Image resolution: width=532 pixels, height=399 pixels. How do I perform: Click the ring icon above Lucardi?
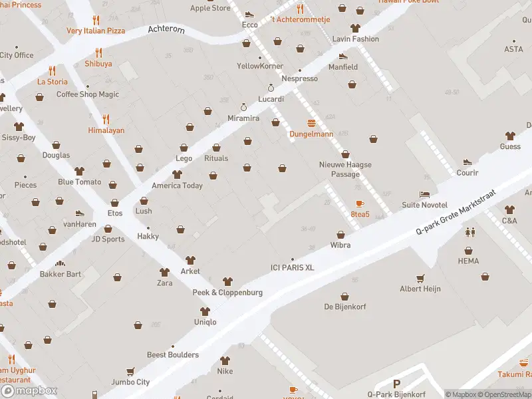tap(271, 88)
